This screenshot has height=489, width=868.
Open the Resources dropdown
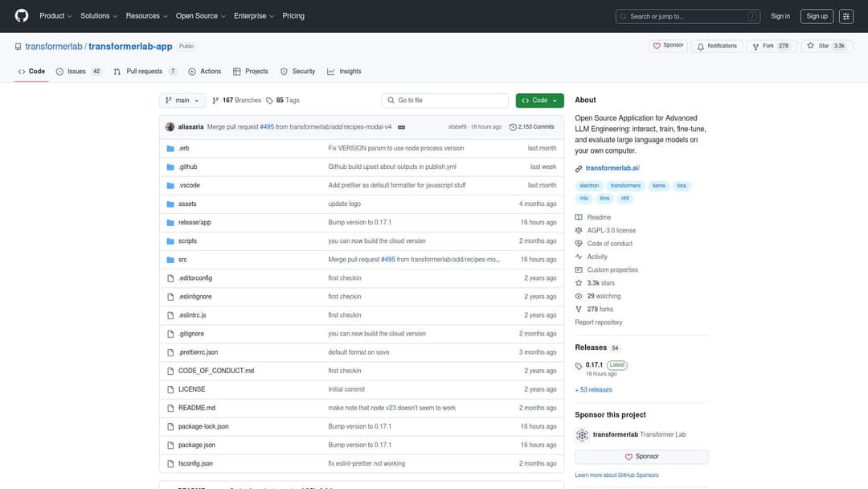coord(146,16)
